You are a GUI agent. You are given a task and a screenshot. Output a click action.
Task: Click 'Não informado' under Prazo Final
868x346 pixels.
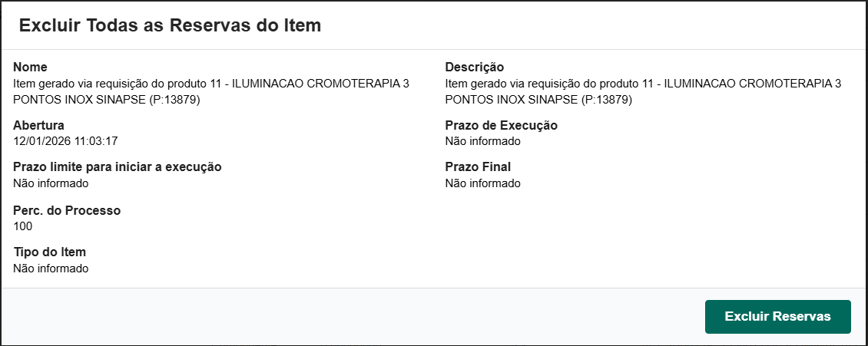coord(482,183)
